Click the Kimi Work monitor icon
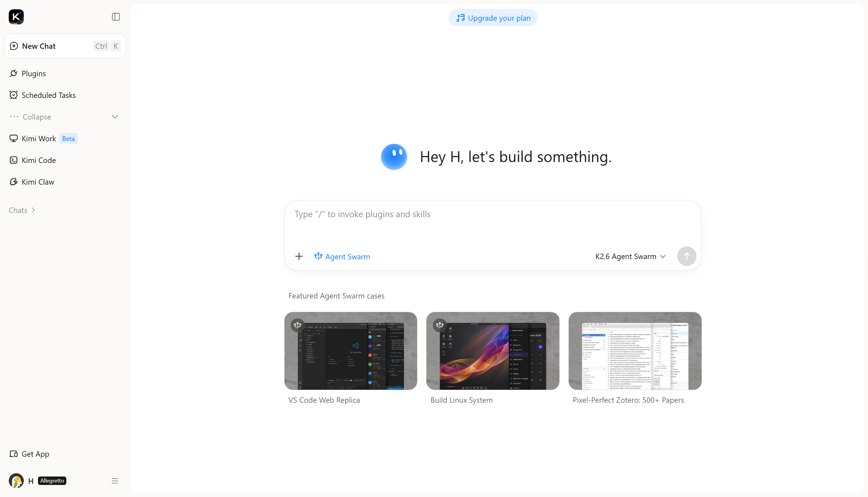 pyautogui.click(x=14, y=139)
